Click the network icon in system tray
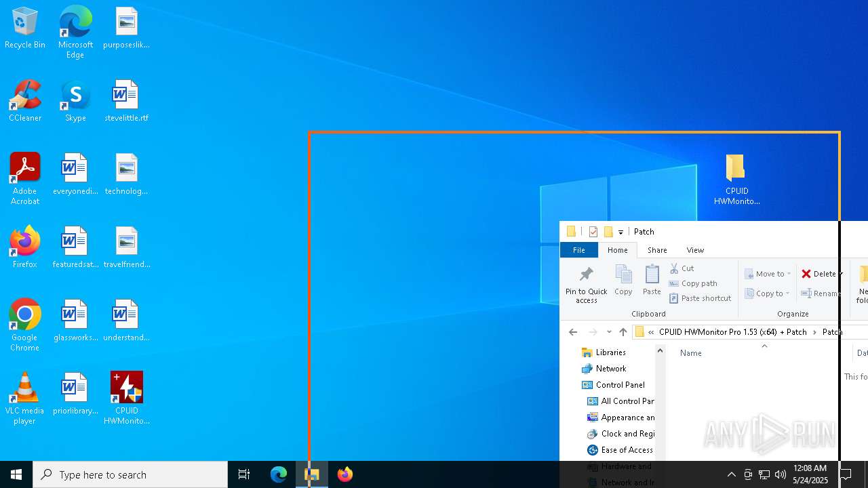Image resolution: width=868 pixels, height=488 pixels. click(x=764, y=474)
